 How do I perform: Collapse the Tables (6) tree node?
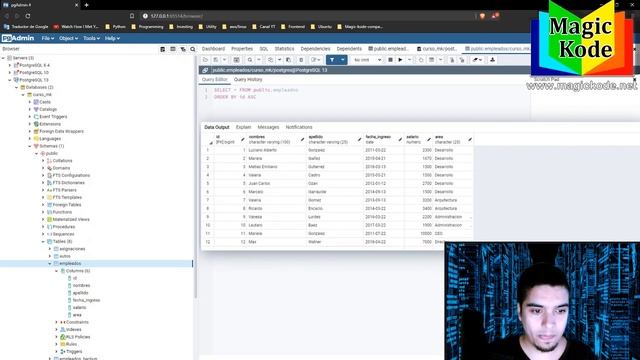pyautogui.click(x=43, y=242)
